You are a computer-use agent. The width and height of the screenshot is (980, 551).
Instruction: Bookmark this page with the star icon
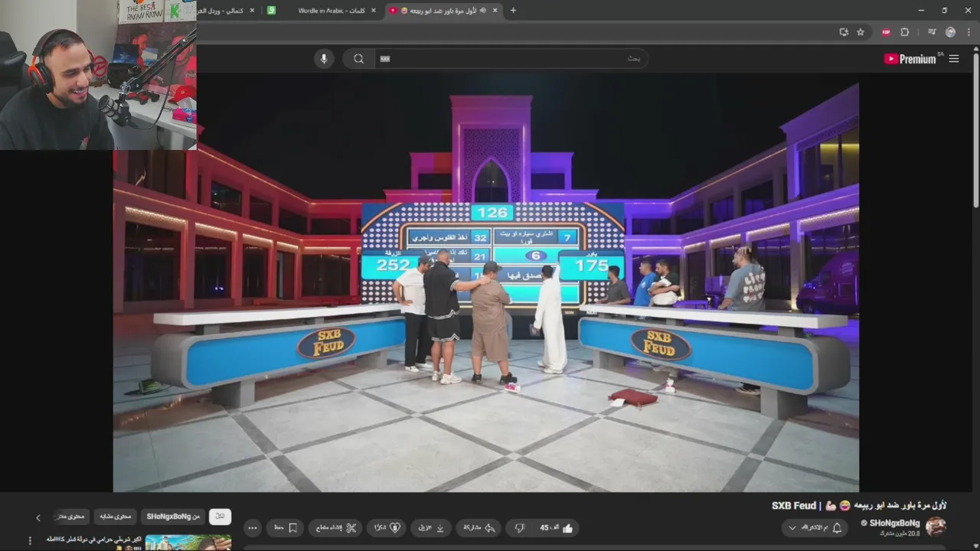861,32
